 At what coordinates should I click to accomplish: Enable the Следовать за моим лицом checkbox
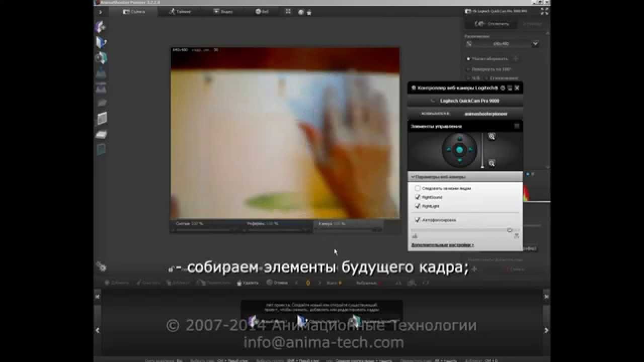click(417, 188)
